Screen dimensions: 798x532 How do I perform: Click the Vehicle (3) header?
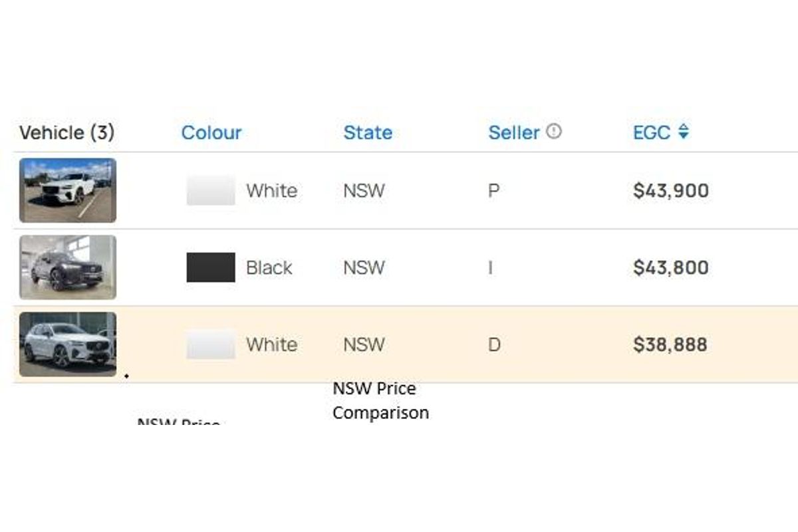pos(67,132)
